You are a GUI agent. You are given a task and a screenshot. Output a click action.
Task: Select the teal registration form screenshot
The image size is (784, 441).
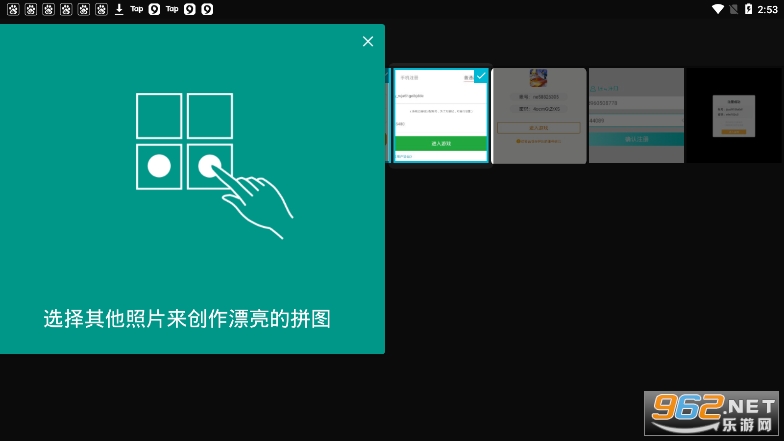coord(636,115)
